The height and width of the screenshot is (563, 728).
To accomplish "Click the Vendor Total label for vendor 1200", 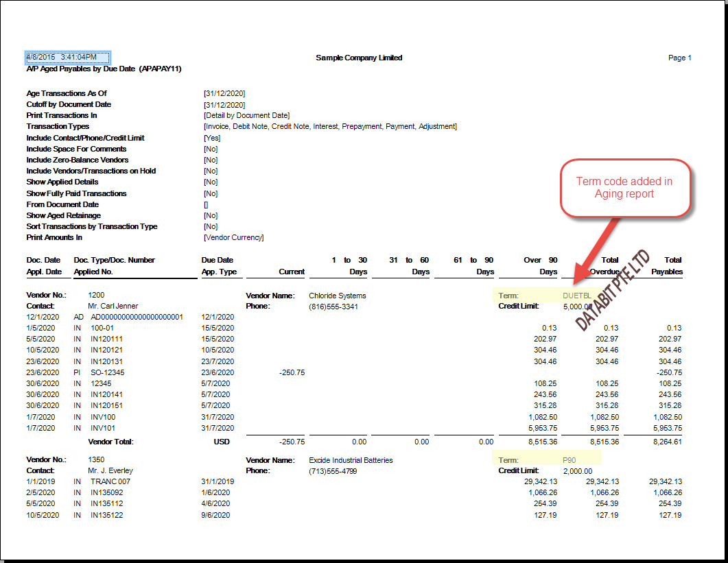I will [x=110, y=442].
